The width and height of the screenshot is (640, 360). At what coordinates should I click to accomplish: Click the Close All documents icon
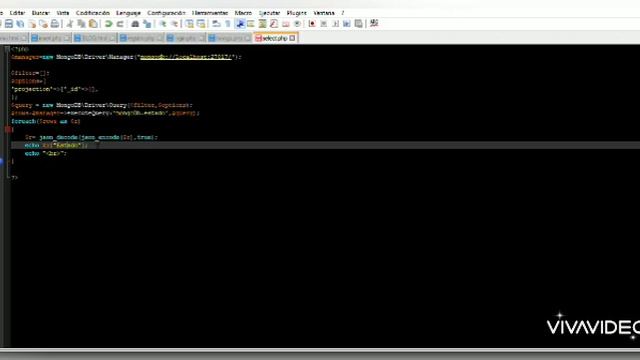[43, 24]
